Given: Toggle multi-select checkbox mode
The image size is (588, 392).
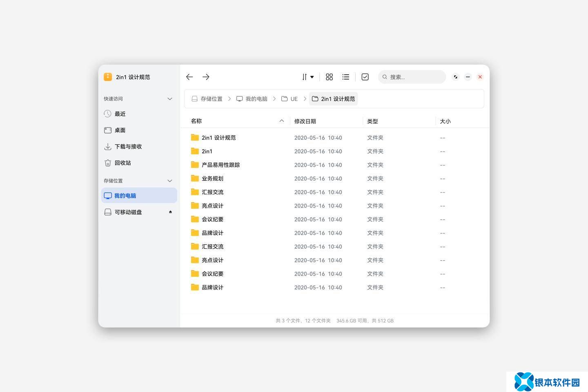Looking at the screenshot, I should pyautogui.click(x=365, y=77).
